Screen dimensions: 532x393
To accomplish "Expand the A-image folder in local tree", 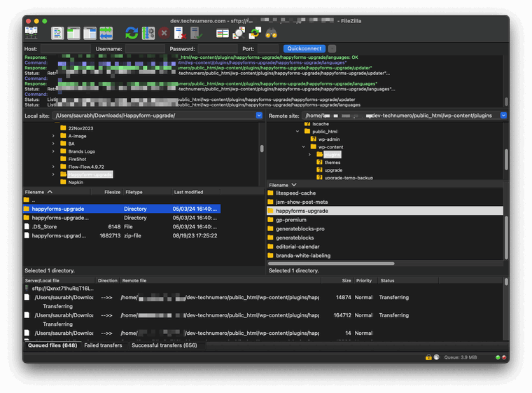I will click(x=53, y=136).
